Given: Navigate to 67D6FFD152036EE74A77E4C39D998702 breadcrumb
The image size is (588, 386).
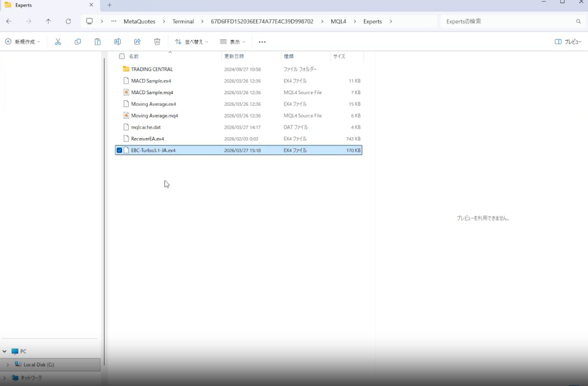Looking at the screenshot, I should (x=262, y=22).
